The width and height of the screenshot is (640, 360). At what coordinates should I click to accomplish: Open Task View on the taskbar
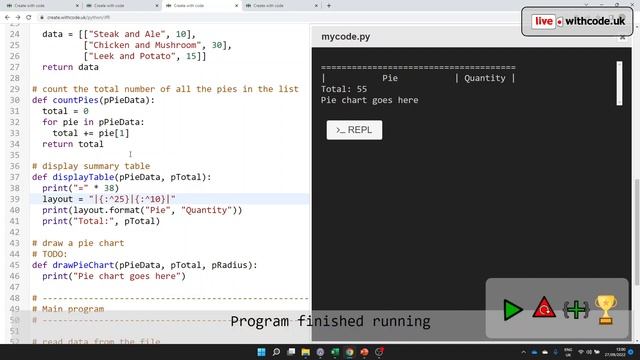tap(291, 352)
